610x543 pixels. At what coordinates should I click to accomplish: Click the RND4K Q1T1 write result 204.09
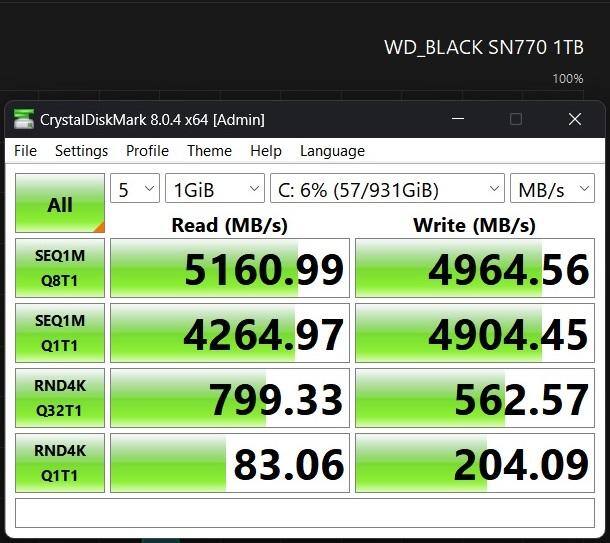(x=475, y=463)
